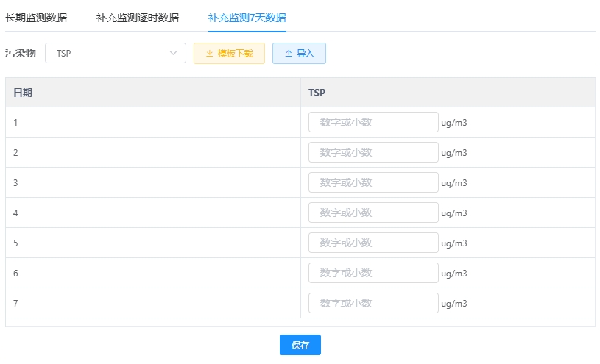
Task: Click the download icon in 模板下载 button
Action: [x=209, y=54]
